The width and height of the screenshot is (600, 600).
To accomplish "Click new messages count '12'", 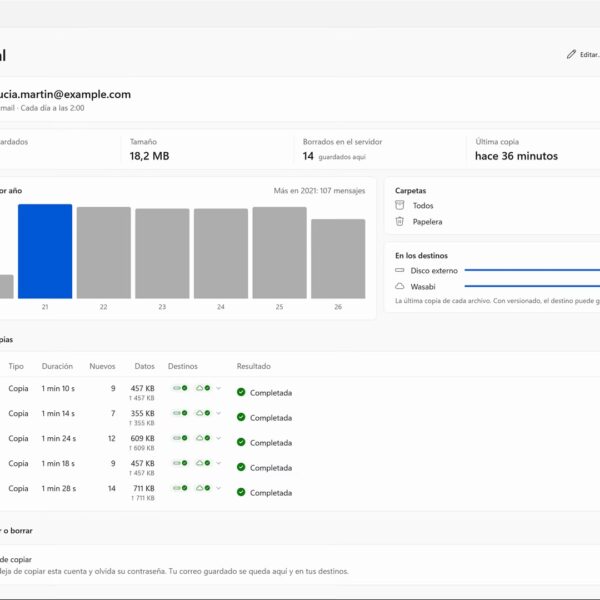I will 111,438.
